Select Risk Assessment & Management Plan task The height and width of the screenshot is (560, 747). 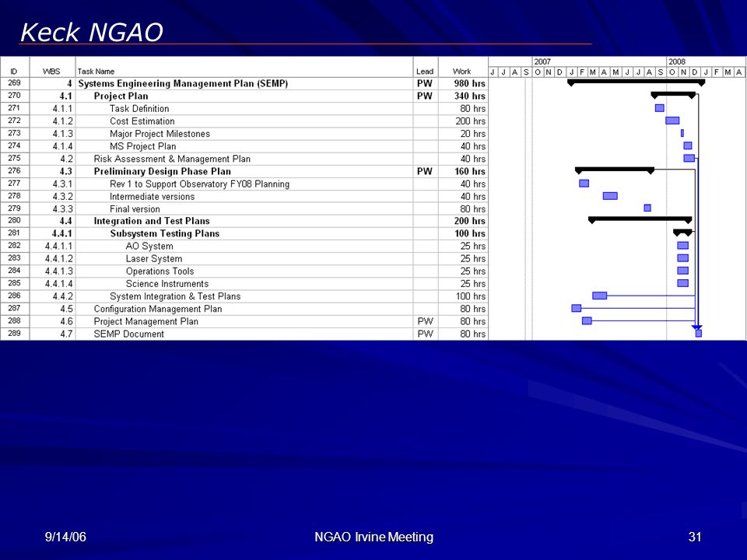pos(172,159)
